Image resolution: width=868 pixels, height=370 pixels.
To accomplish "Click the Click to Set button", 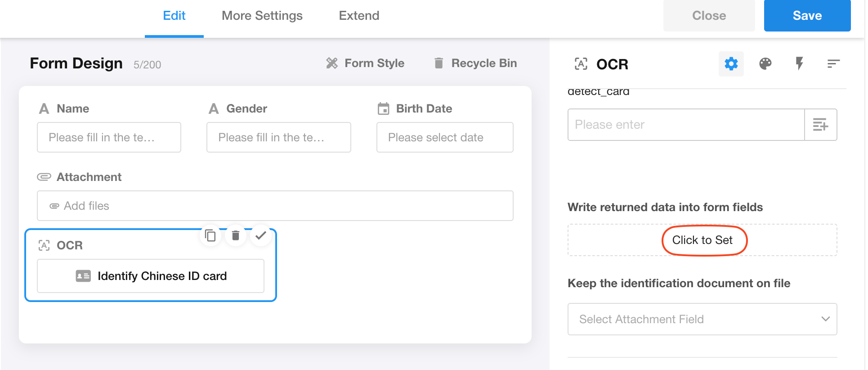I will (702, 240).
